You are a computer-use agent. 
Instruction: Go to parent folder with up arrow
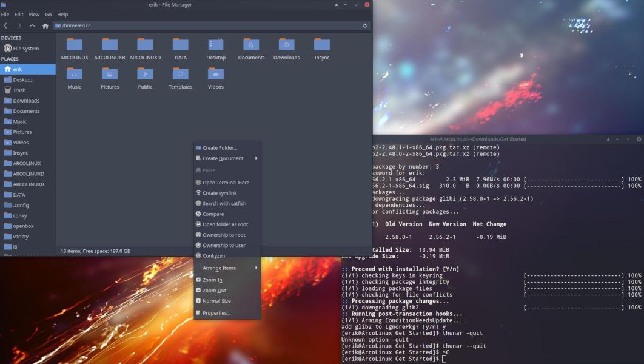click(32, 25)
